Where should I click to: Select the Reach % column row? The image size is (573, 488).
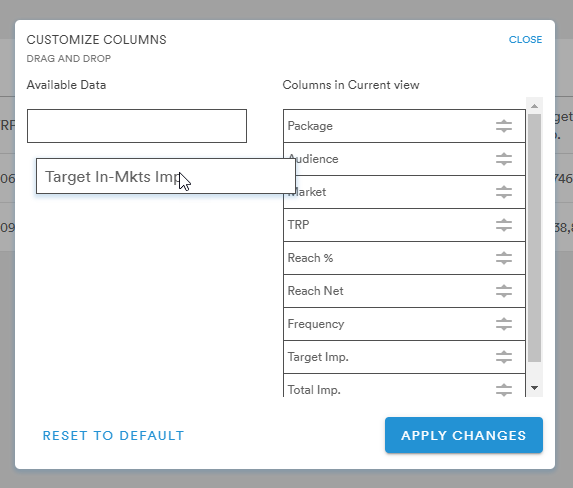tap(404, 258)
